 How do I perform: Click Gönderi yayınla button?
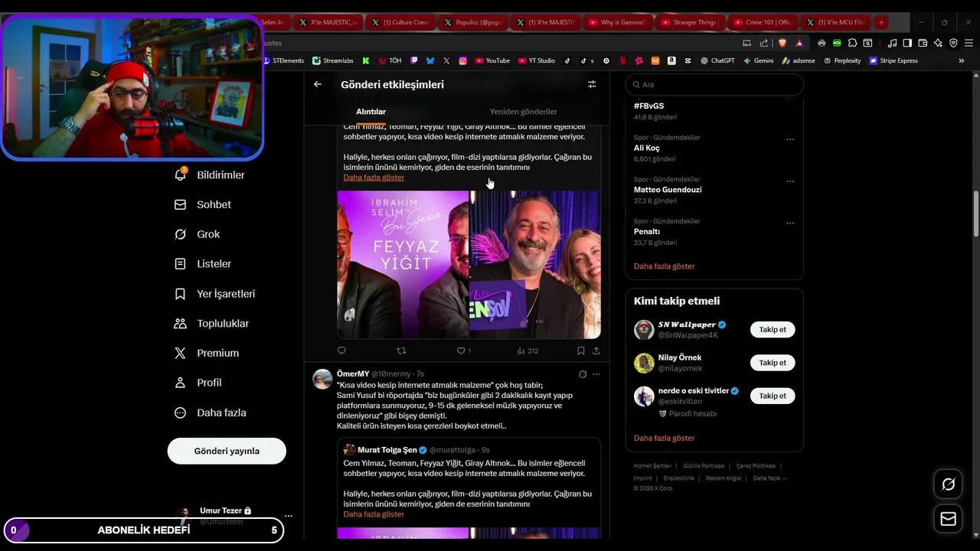227,451
